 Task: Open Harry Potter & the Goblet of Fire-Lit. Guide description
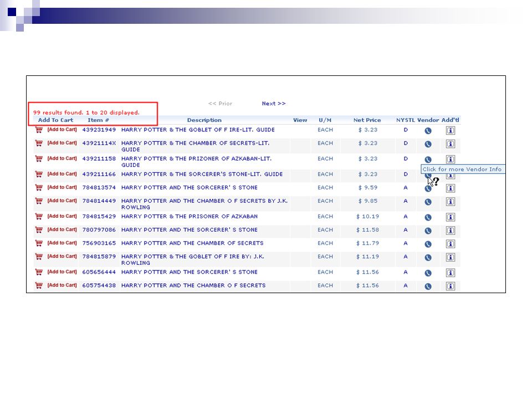pyautogui.click(x=198, y=130)
